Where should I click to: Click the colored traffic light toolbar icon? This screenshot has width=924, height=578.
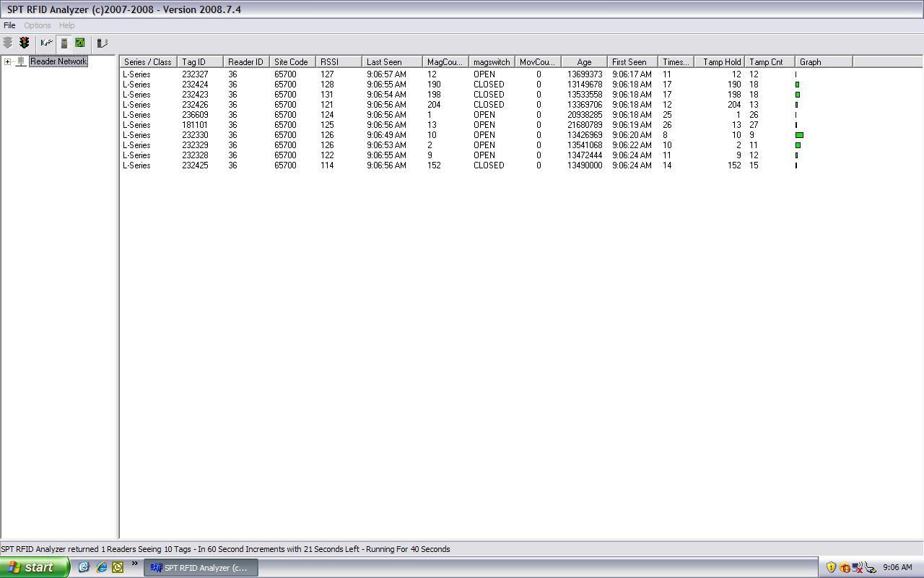24,43
